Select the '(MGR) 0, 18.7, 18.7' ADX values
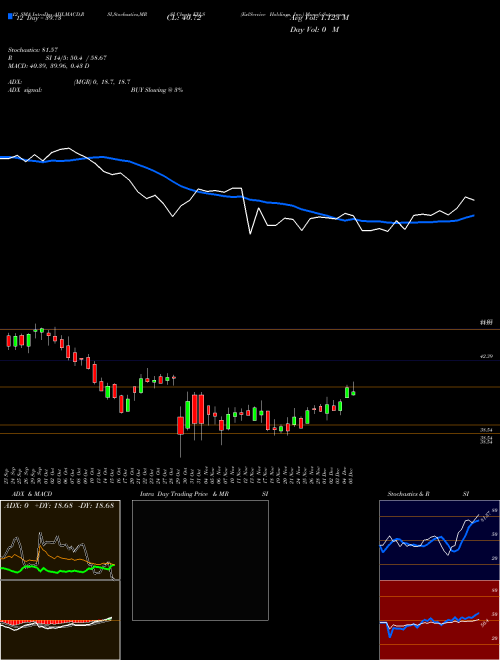This screenshot has width=500, height=660. [x=102, y=82]
